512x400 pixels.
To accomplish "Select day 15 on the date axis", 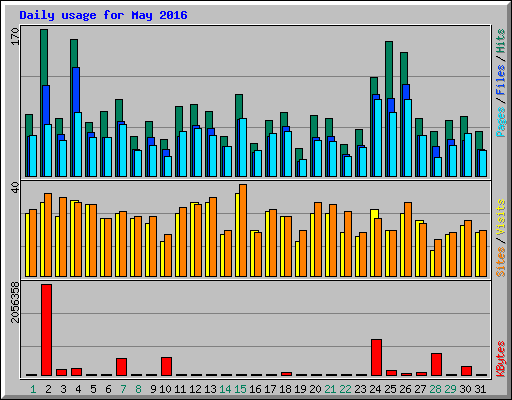I will (x=240, y=389).
